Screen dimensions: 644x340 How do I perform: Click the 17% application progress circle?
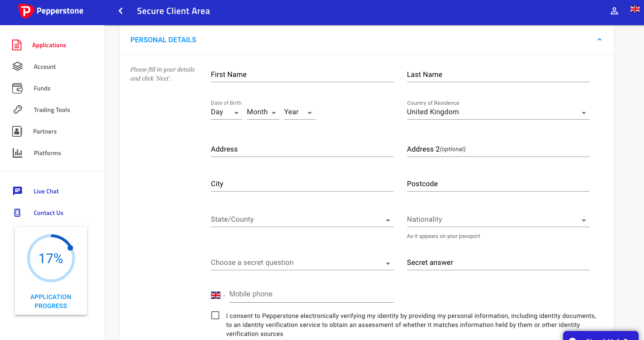click(51, 258)
